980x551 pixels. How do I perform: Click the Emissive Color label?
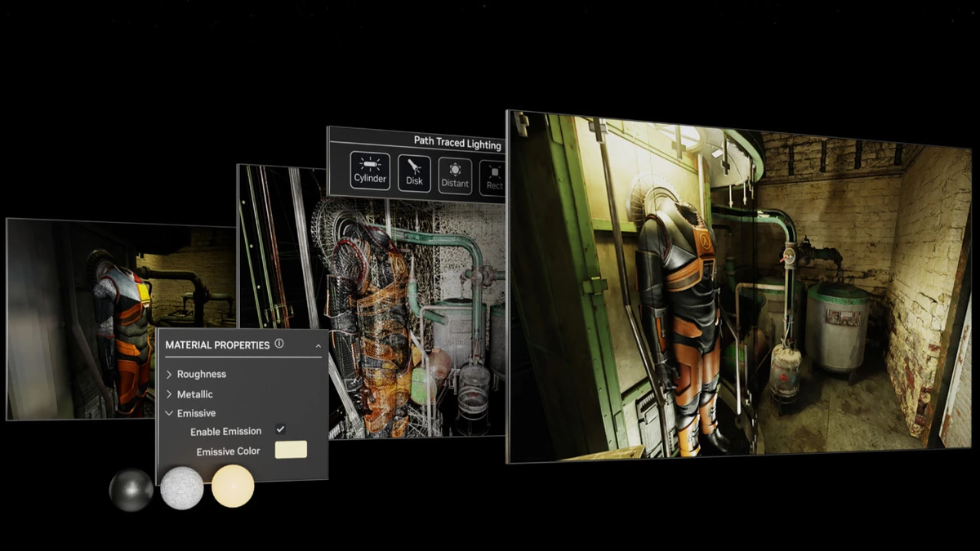[228, 451]
